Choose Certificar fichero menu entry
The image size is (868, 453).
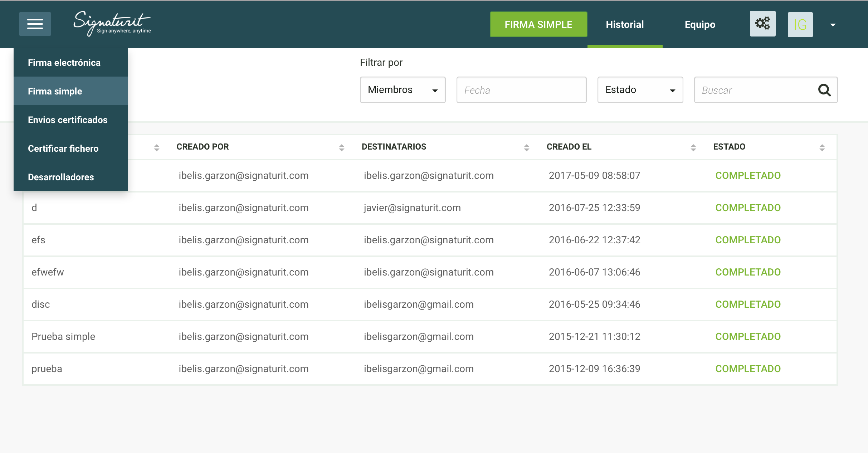[71, 148]
